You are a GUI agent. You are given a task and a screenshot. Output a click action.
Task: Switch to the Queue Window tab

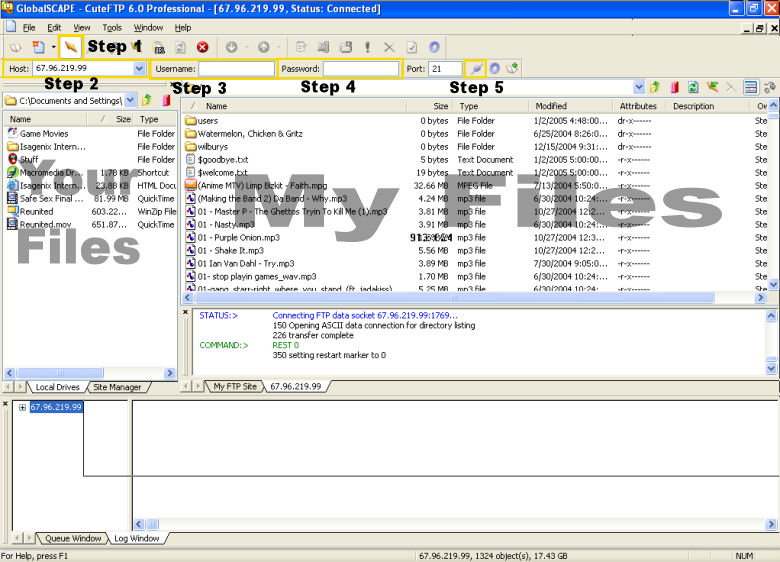[73, 538]
